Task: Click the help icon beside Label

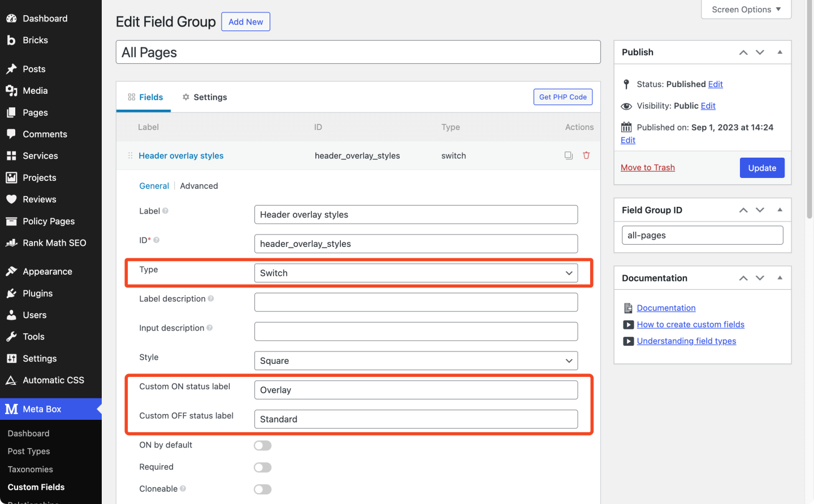Action: point(166,211)
